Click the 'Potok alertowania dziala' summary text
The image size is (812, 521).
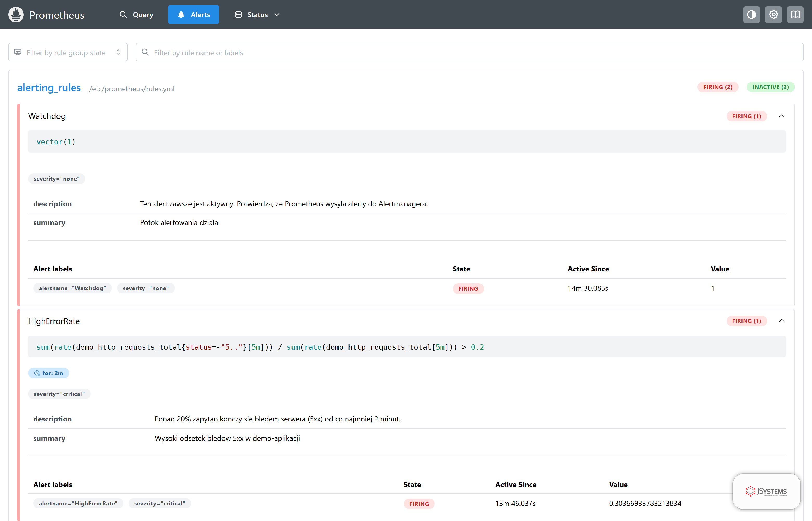(179, 223)
